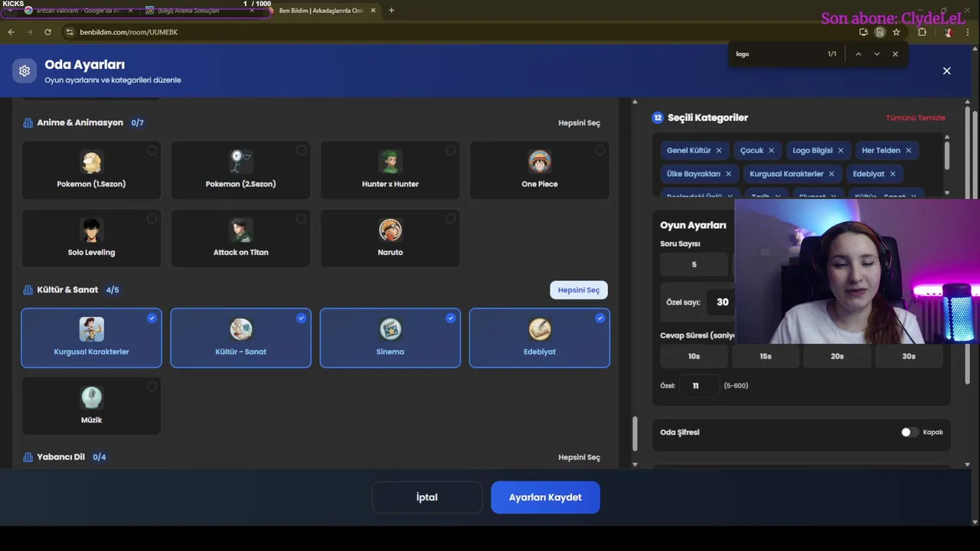This screenshot has height=551, width=980.
Task: Click the Pokemon (1.Sezon) category icon
Action: pos(91,161)
